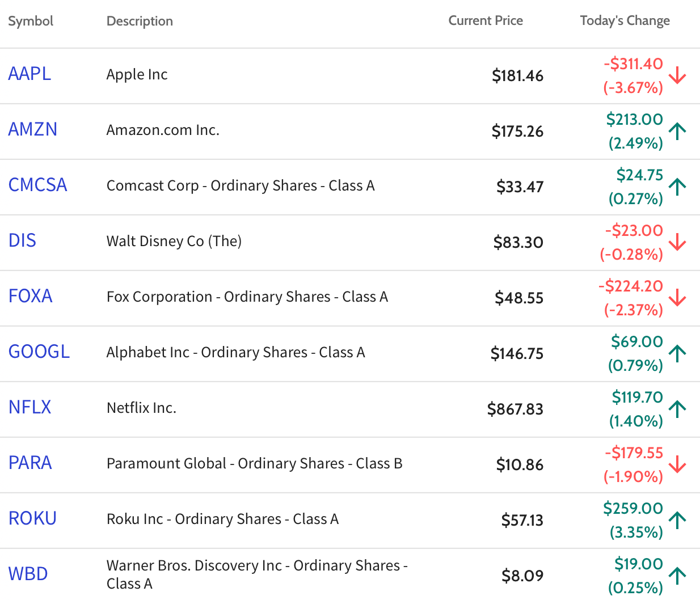700x600 pixels.
Task: Click the $48.55 price for Fox
Action: coord(519,298)
